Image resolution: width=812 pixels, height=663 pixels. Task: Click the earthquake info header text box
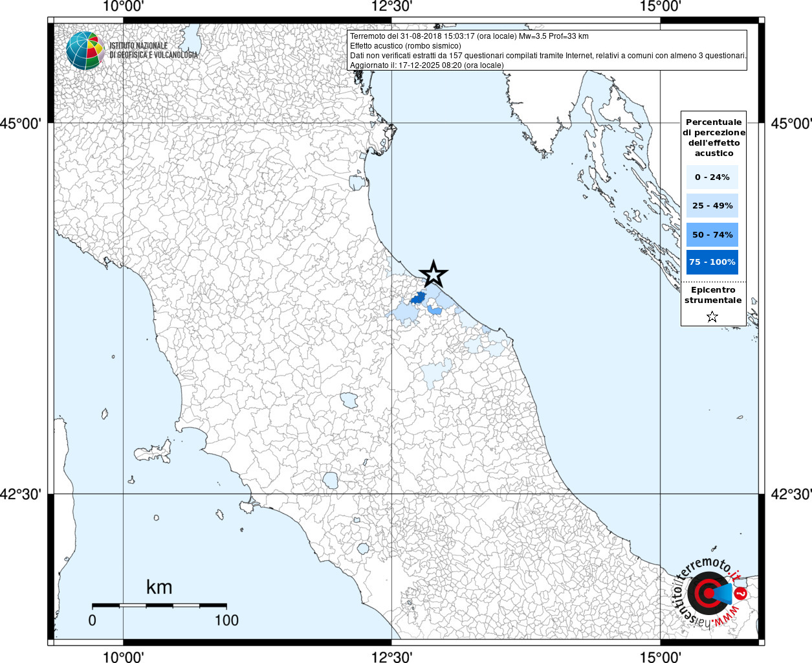coord(547,50)
